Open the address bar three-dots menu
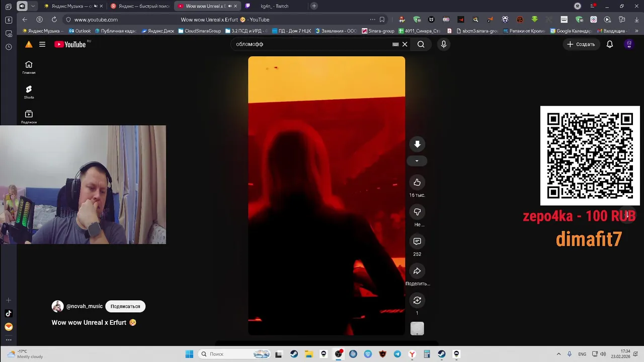 coord(372,20)
